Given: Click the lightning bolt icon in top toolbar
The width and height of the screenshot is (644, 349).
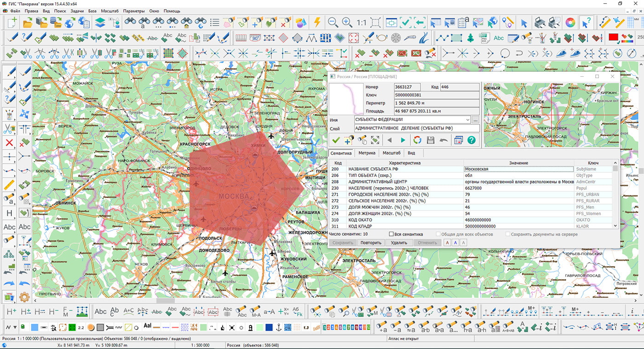Looking at the screenshot, I should tap(317, 23).
